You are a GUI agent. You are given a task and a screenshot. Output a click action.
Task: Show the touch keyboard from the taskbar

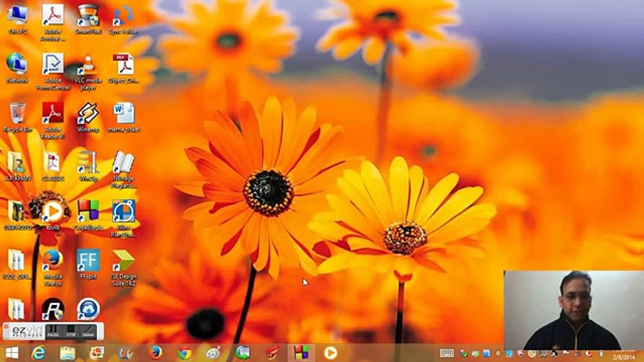(x=447, y=353)
